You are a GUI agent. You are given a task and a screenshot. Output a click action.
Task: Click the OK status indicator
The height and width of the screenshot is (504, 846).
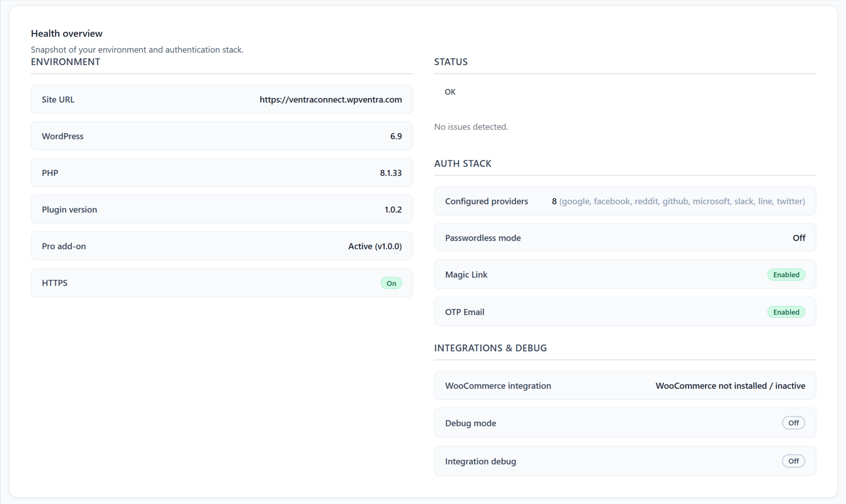click(x=450, y=92)
